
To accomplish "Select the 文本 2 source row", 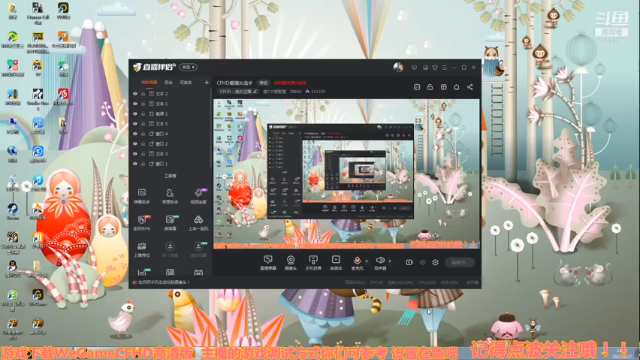I will 171,94.
